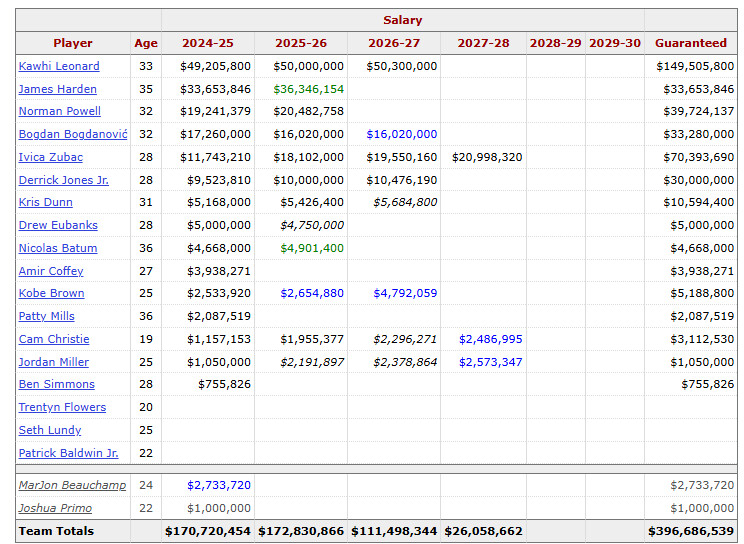Open Joshua Primo's player page
This screenshot has width=744, height=544.
54,508
